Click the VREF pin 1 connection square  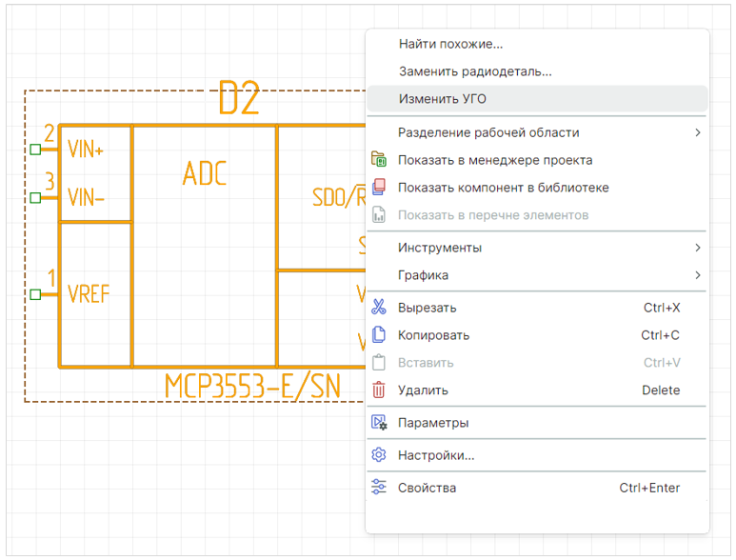coord(35,295)
